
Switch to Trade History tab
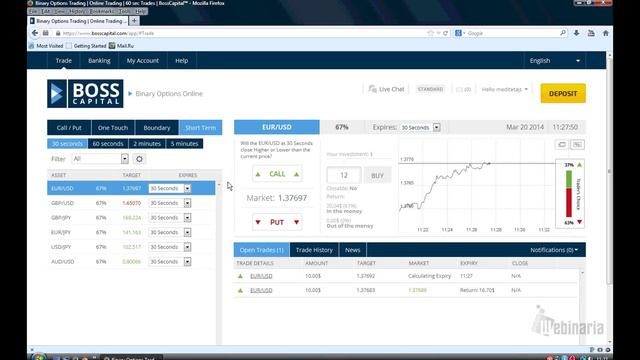pyautogui.click(x=314, y=250)
